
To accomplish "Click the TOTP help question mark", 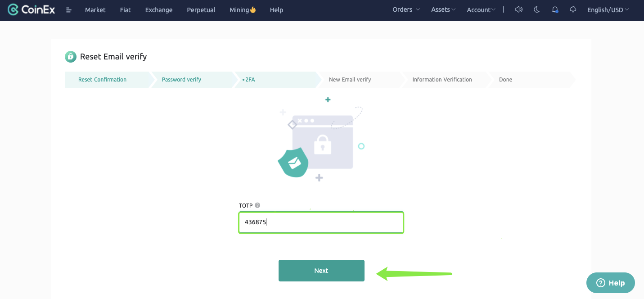I will (x=257, y=205).
